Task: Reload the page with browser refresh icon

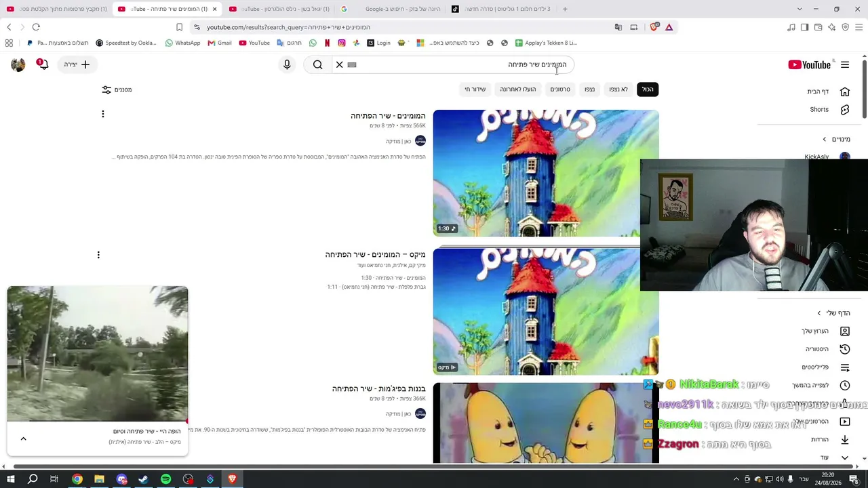Action: [x=36, y=27]
